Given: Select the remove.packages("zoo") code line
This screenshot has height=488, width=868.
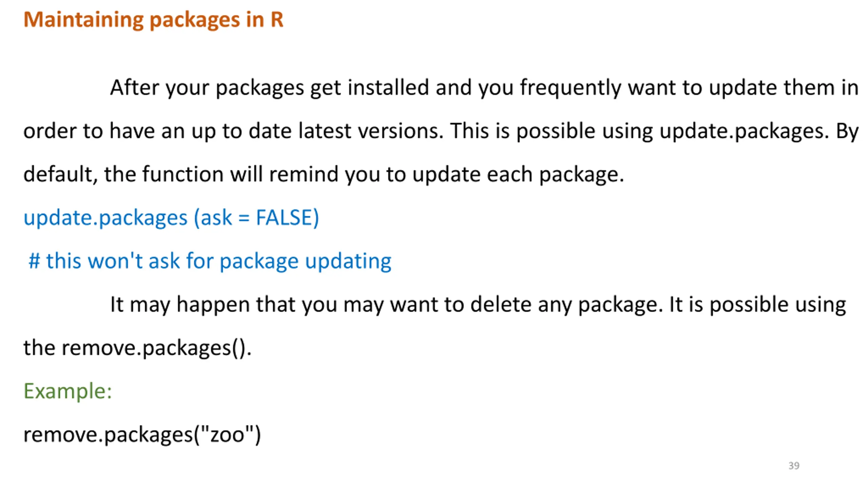Looking at the screenshot, I should [142, 434].
